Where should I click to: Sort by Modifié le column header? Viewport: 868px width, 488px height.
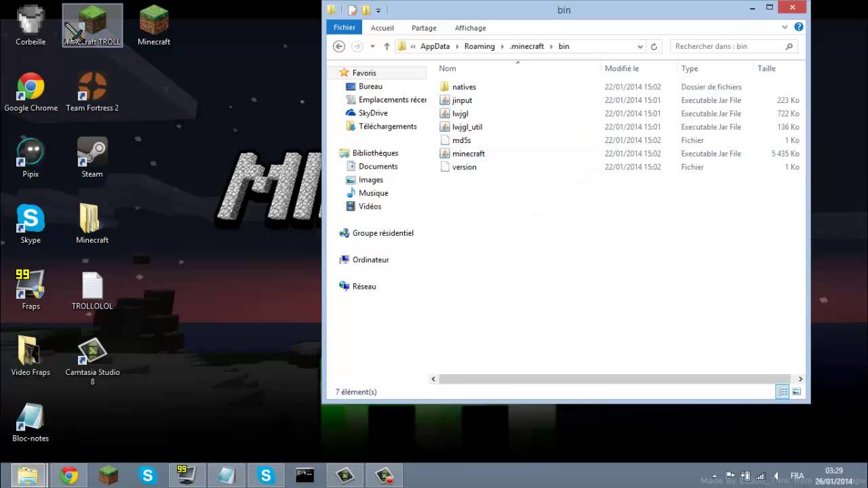coord(639,68)
